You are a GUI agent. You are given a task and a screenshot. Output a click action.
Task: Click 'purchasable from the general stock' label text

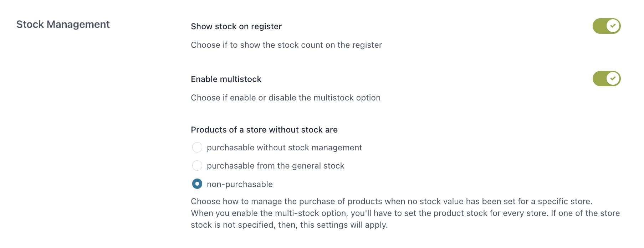point(276,166)
